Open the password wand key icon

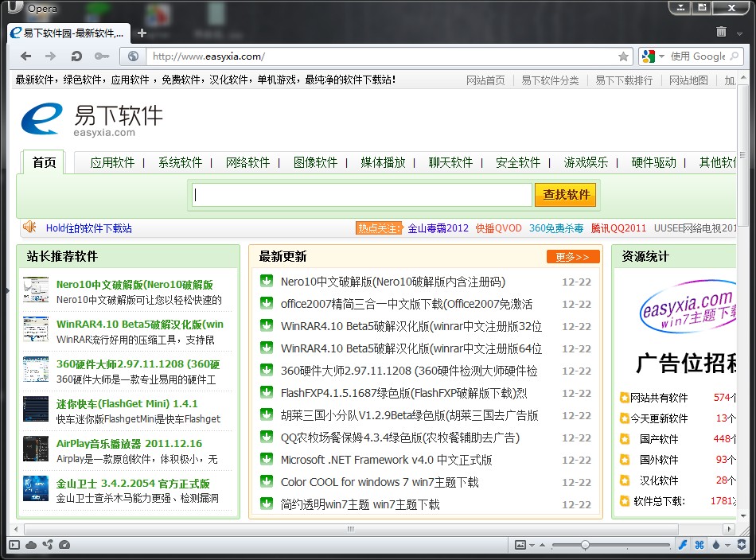[101, 56]
